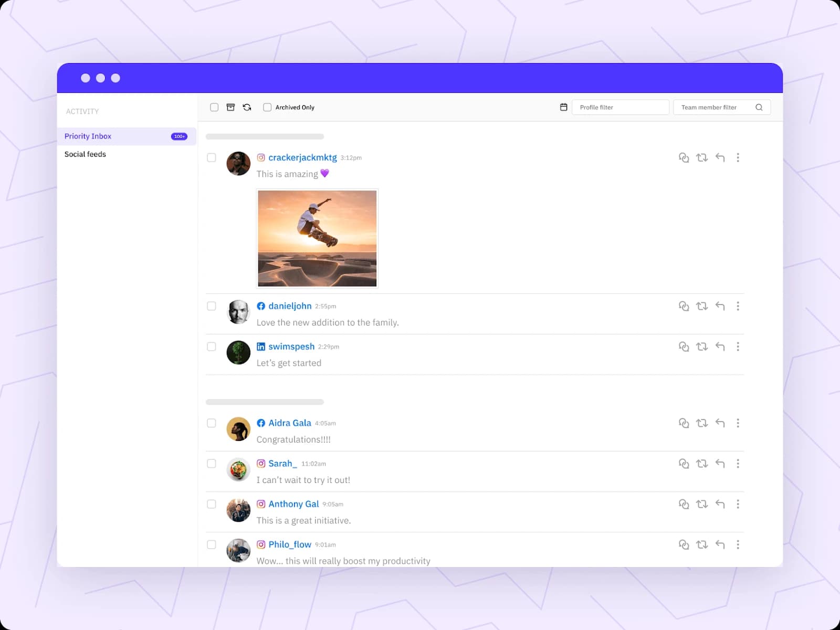Open the kebab menu on Aidra Gala's message

(738, 423)
